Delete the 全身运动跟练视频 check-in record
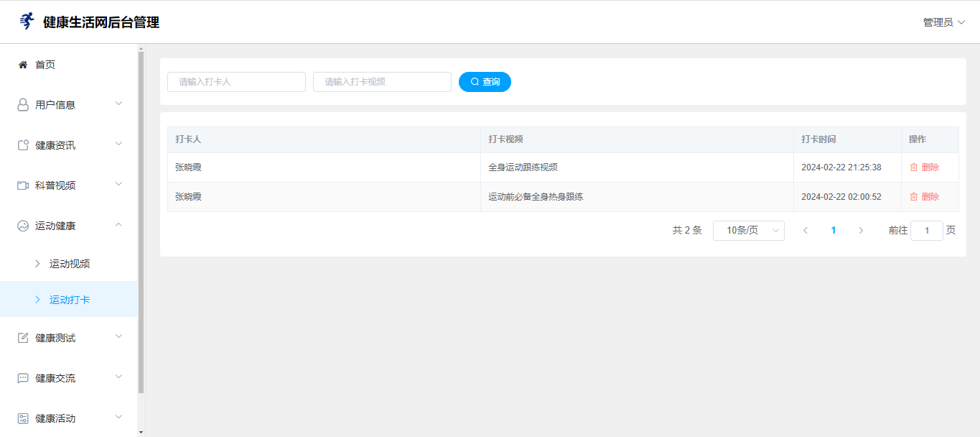Image resolution: width=980 pixels, height=437 pixels. 924,167
